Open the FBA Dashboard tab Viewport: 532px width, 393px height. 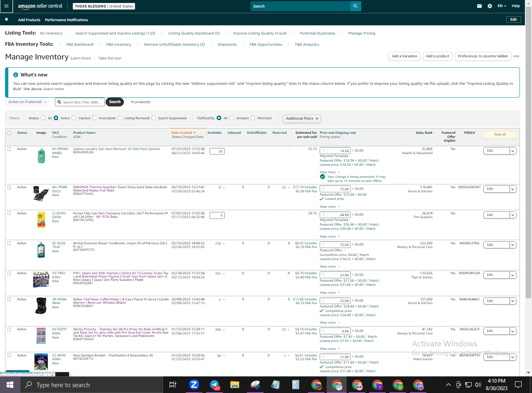(x=80, y=44)
